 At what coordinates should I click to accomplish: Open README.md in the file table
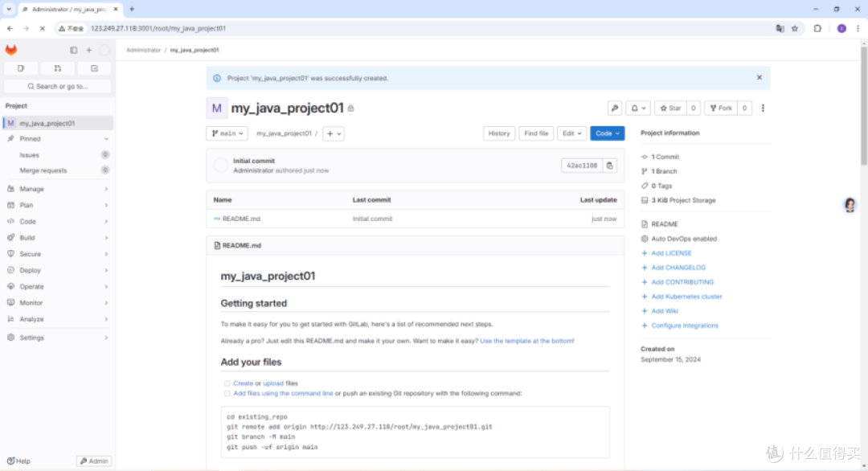(241, 219)
